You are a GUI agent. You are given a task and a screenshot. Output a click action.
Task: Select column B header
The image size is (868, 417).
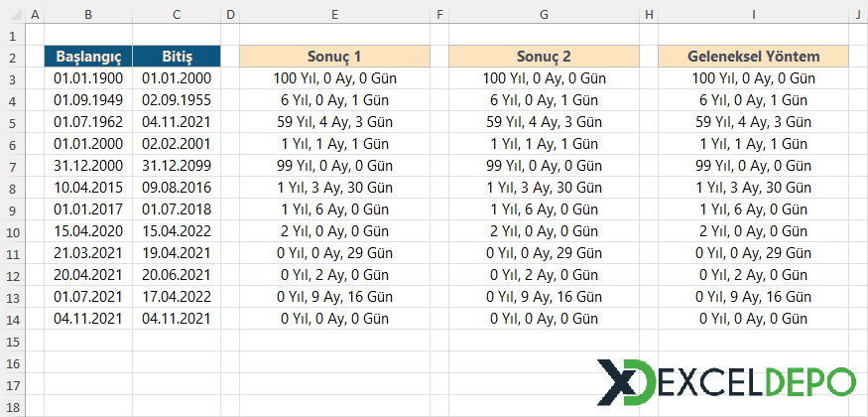coord(88,14)
